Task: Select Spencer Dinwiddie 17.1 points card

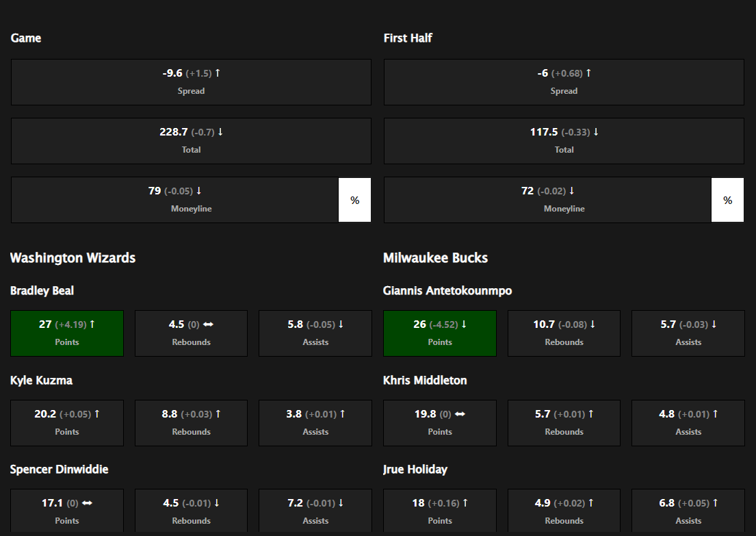Action: click(x=67, y=511)
